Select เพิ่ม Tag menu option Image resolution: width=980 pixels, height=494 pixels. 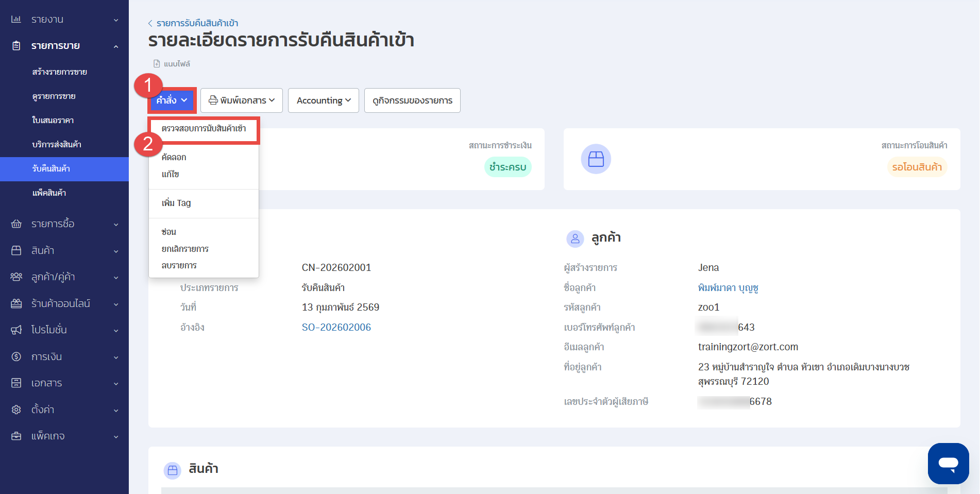pyautogui.click(x=176, y=203)
